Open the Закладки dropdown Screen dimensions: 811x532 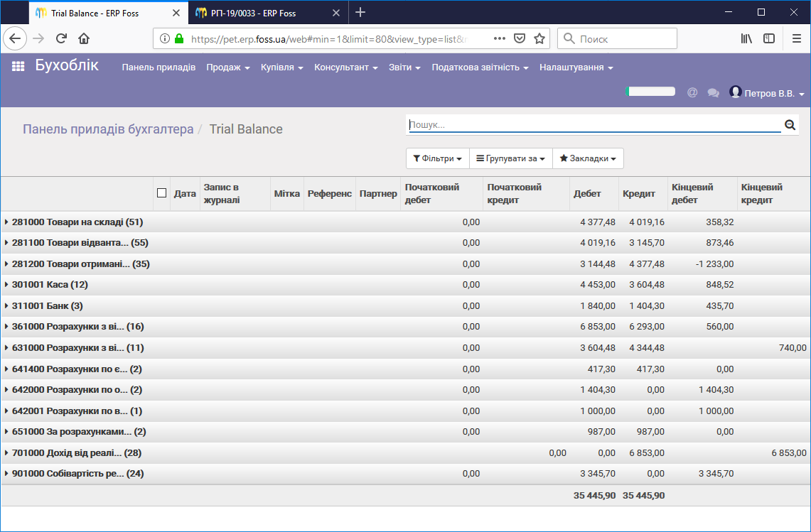(x=588, y=158)
